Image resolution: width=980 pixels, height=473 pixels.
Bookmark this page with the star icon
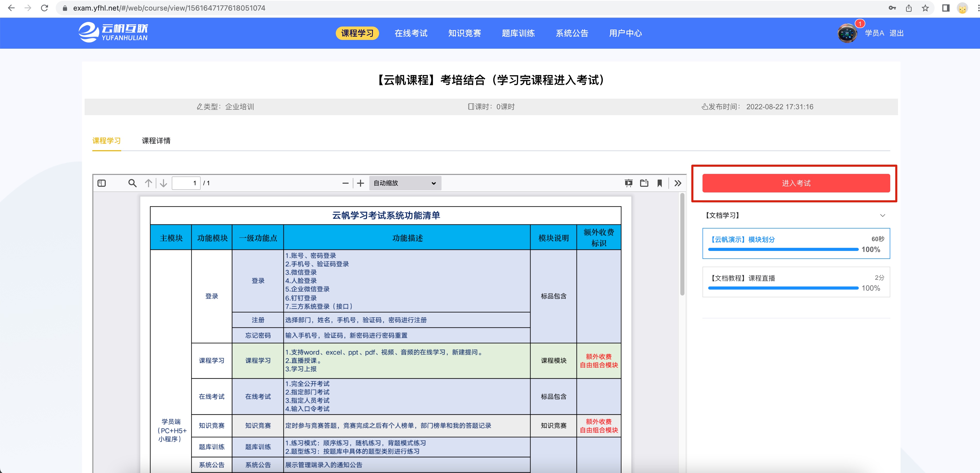coord(925,8)
